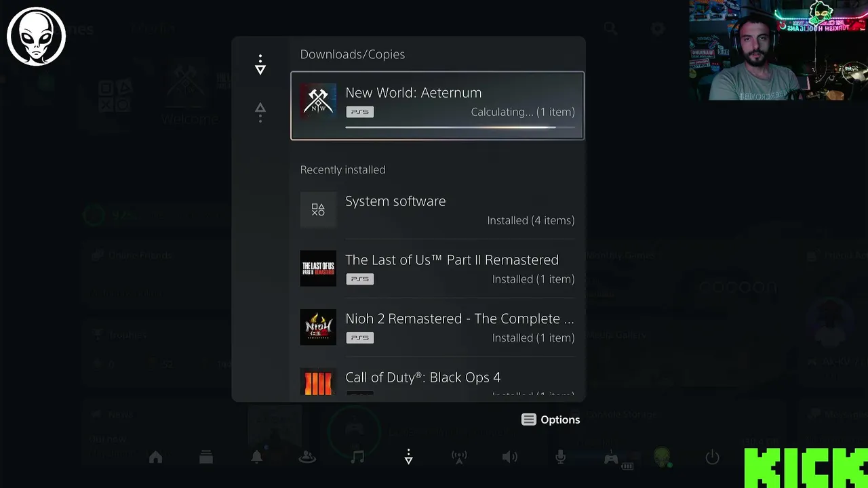
Task: Click the Nioh 2 game thumbnail
Action: (318, 327)
